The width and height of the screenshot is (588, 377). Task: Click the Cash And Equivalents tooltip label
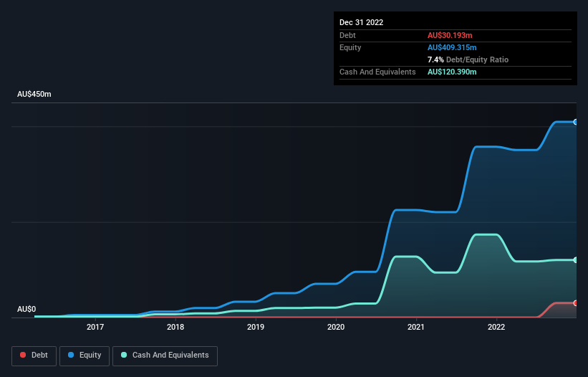[377, 72]
